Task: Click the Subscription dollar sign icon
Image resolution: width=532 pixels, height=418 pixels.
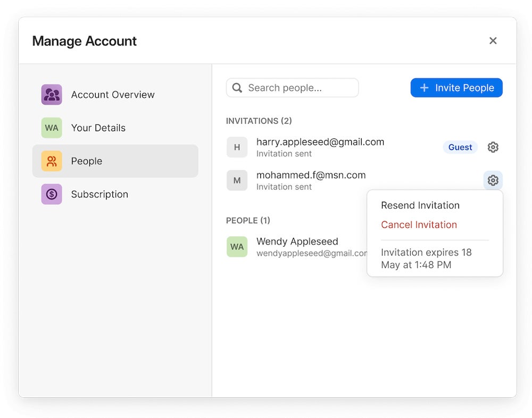Action: click(52, 194)
